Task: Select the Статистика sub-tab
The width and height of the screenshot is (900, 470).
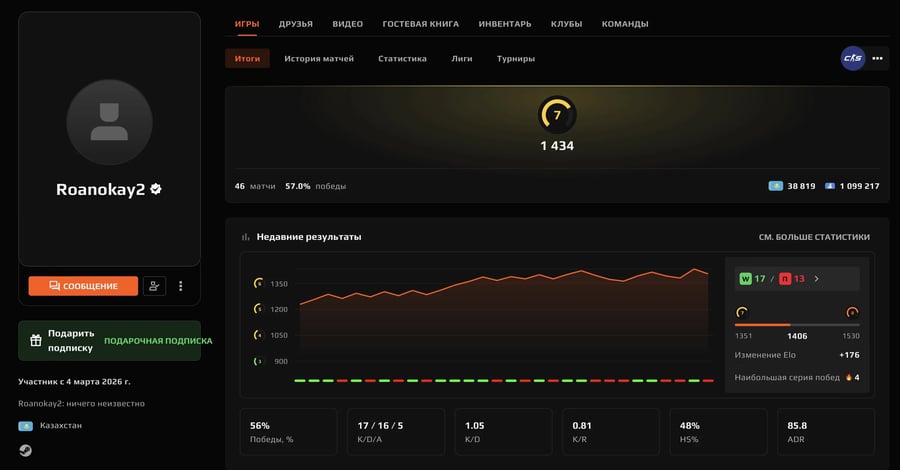Action: coord(402,59)
